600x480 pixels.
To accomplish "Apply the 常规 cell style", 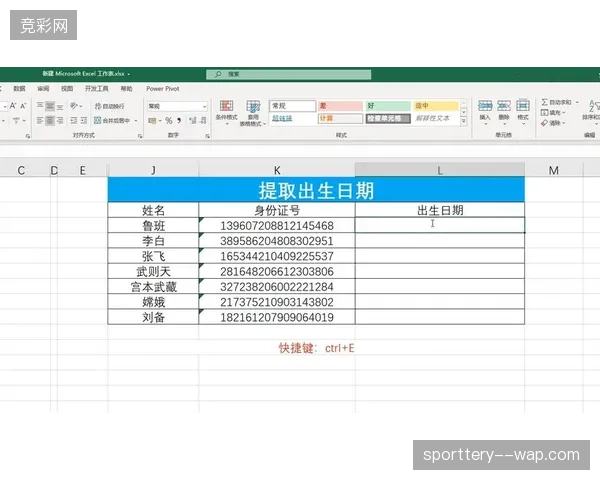I will click(293, 106).
